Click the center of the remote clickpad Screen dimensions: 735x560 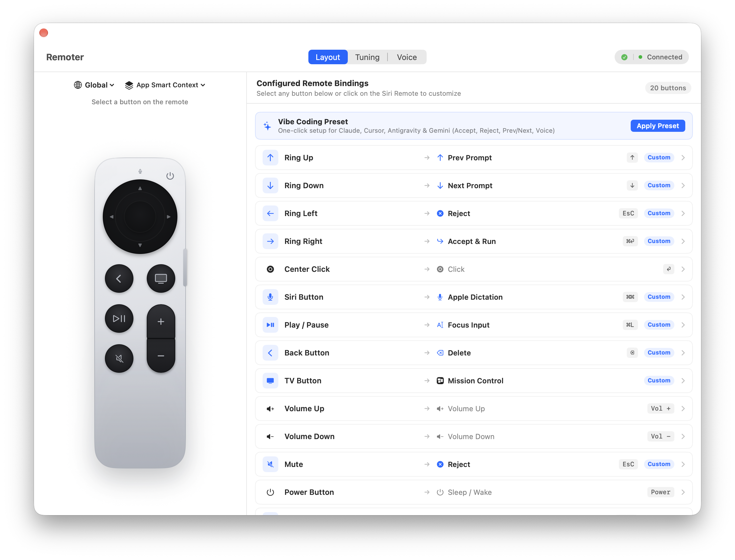(x=140, y=217)
